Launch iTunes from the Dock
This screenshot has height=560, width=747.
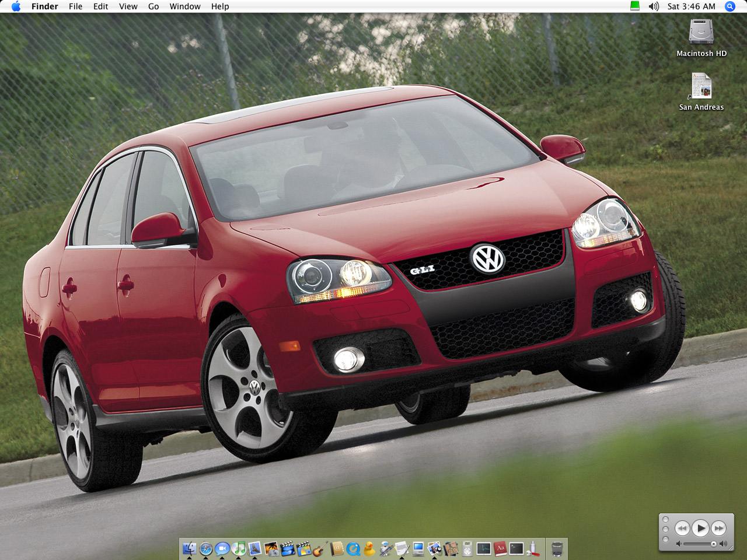[238, 549]
